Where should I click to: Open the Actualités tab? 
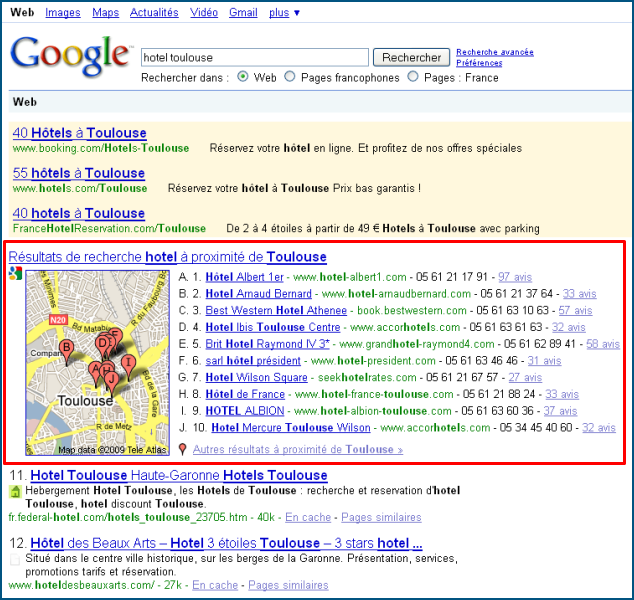tap(154, 13)
